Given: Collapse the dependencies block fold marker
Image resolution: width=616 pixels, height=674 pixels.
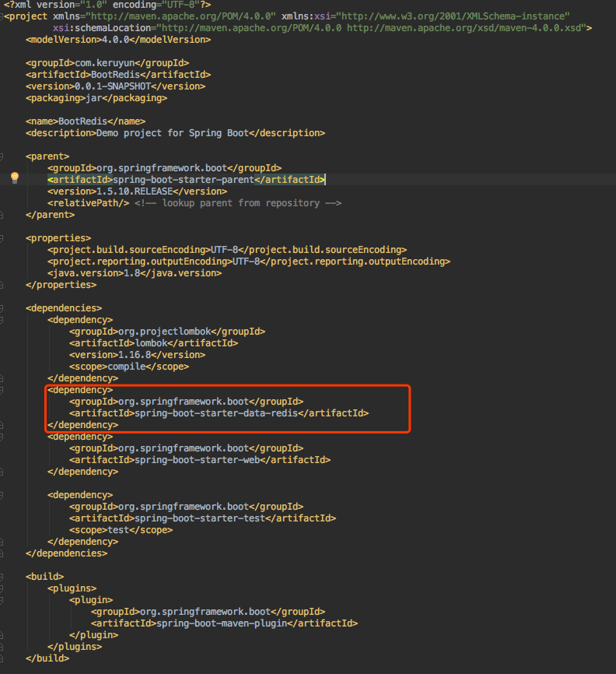Looking at the screenshot, I should pyautogui.click(x=2, y=309).
